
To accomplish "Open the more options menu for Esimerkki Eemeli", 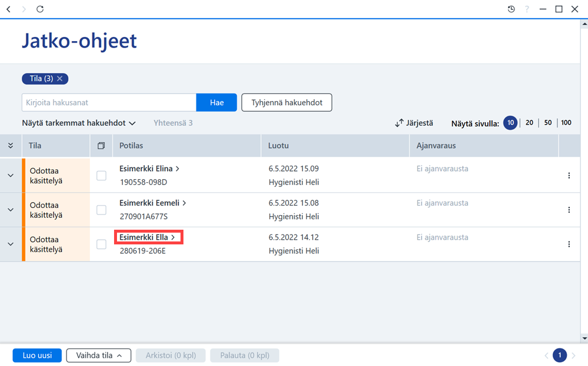I will pos(569,210).
